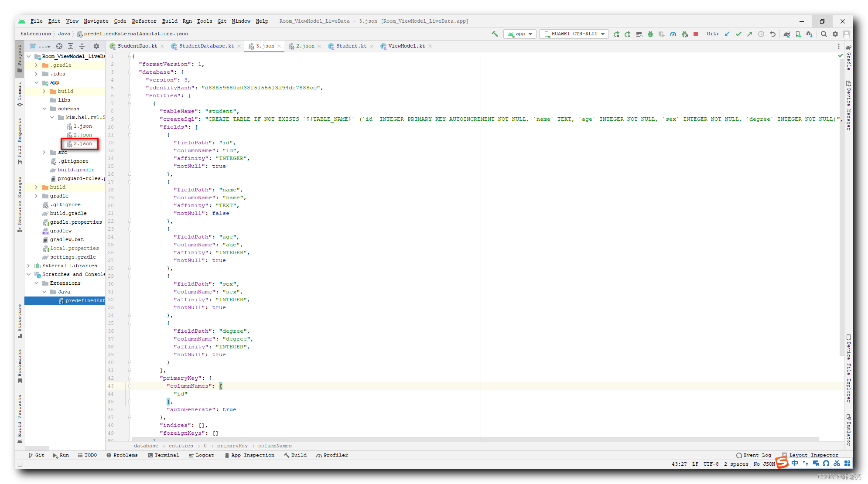Collapse the app module folder

point(36,82)
